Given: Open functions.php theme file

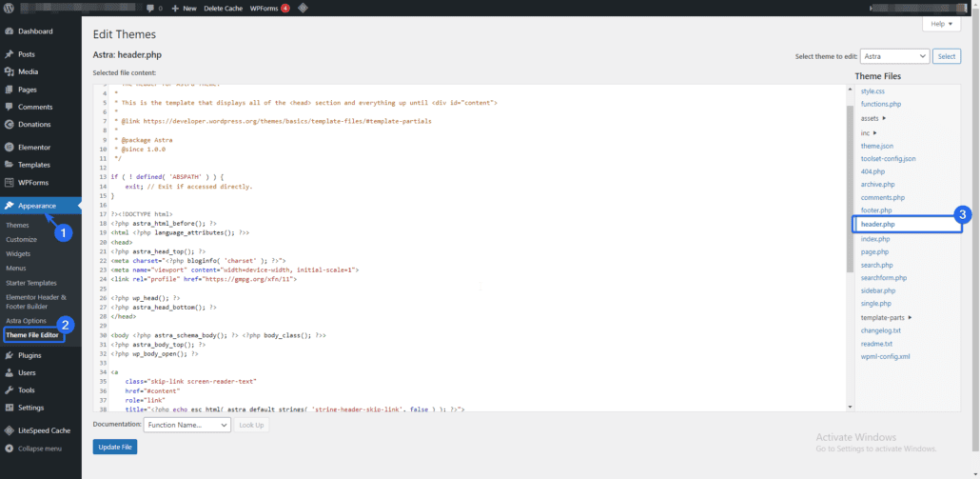Looking at the screenshot, I should pyautogui.click(x=881, y=105).
